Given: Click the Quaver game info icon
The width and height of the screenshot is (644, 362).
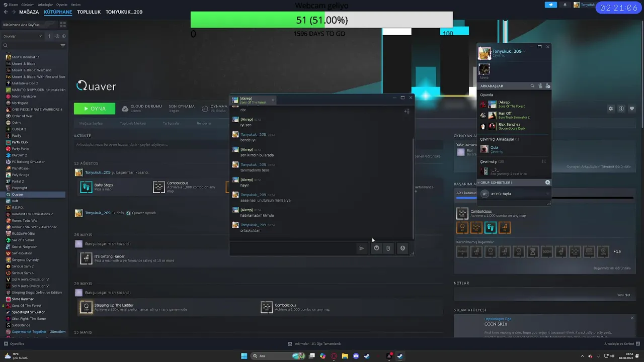Looking at the screenshot, I should point(621,109).
